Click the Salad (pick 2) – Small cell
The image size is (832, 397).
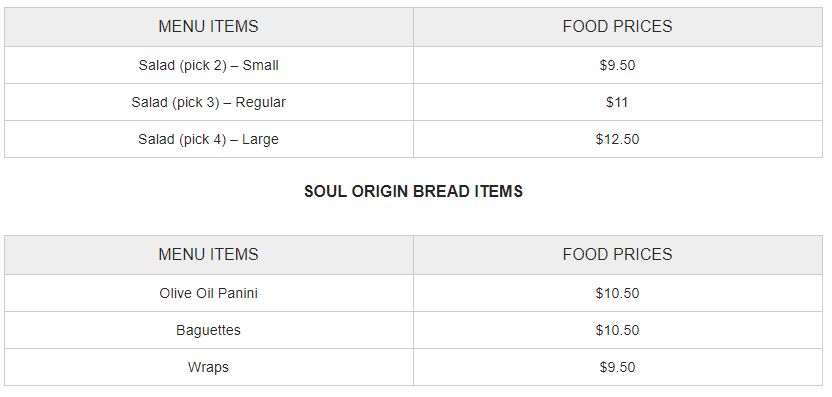[x=209, y=65]
